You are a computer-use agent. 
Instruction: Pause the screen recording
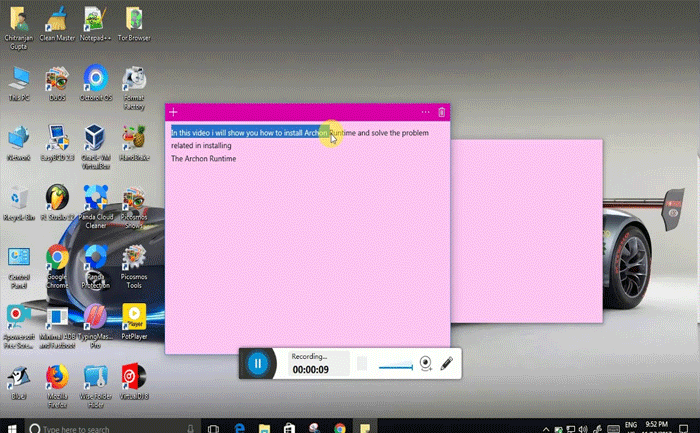tap(258, 363)
